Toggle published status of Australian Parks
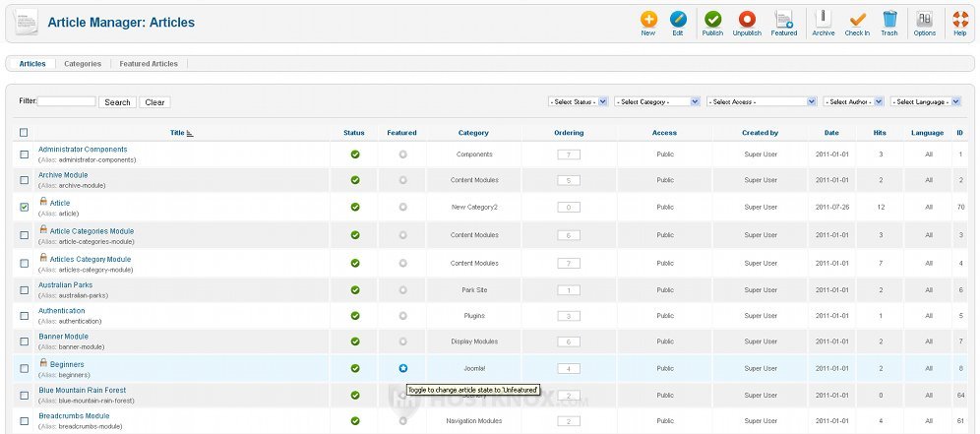Image resolution: width=980 pixels, height=434 pixels. (x=355, y=290)
